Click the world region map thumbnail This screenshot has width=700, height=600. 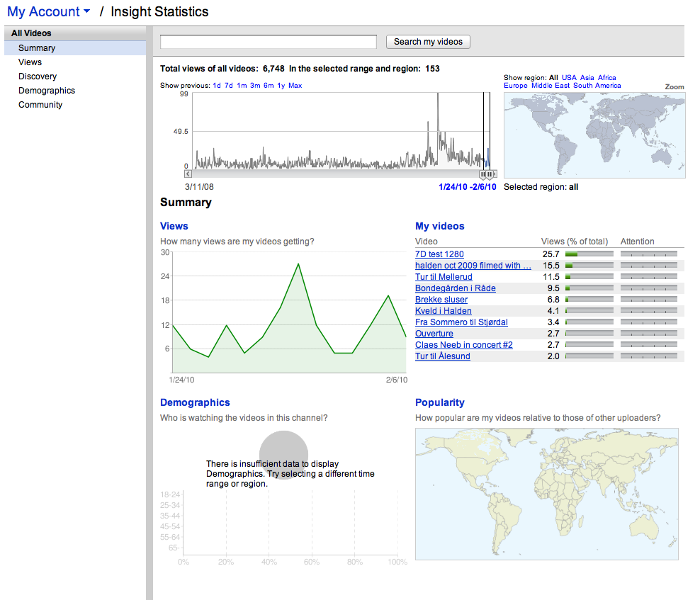click(594, 135)
